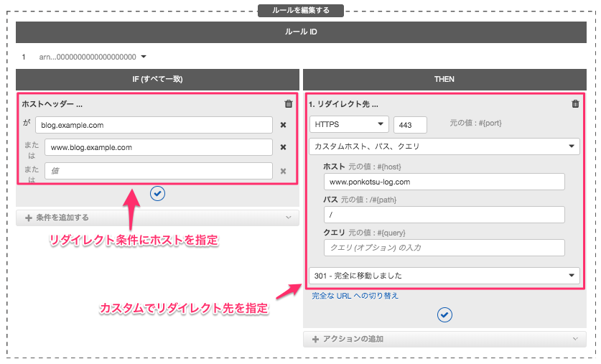Focus the www.ponkotsu-log.com host field
The height and width of the screenshot is (364, 601).
pyautogui.click(x=444, y=182)
